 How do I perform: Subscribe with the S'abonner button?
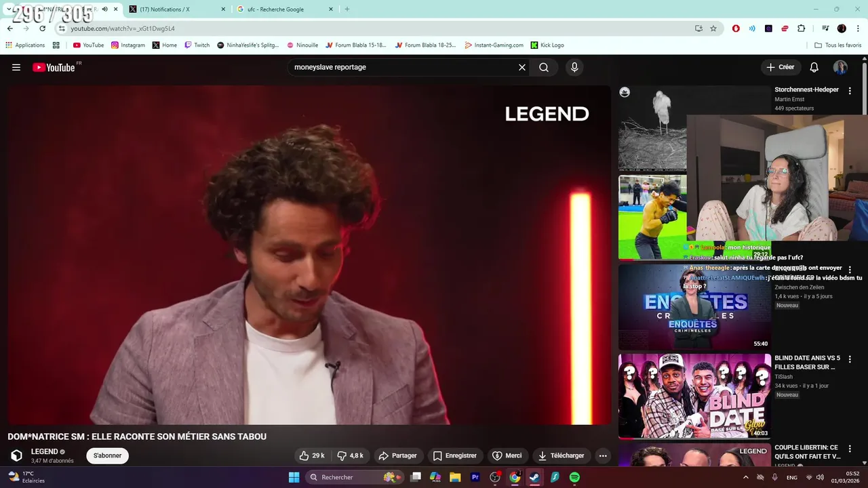(x=107, y=455)
